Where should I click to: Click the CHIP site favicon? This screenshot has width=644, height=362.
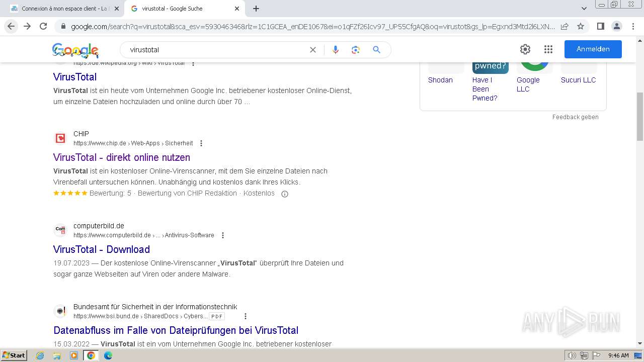(x=60, y=138)
